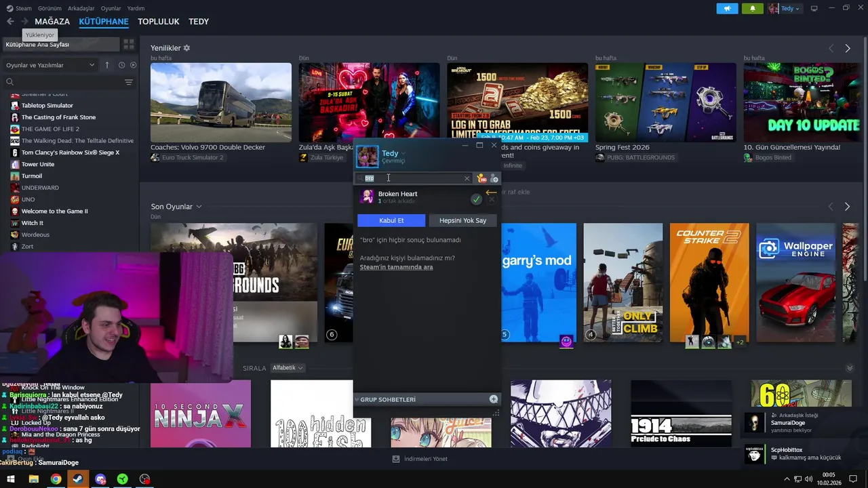Show only ready-to-play games icon

(x=133, y=65)
